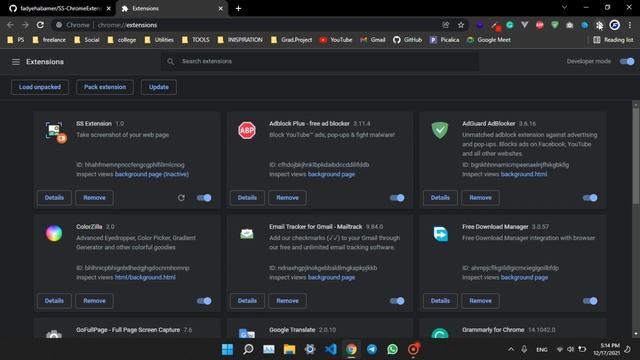Open the Chrome profile avatar
The image size is (640, 360).
coord(614,25)
